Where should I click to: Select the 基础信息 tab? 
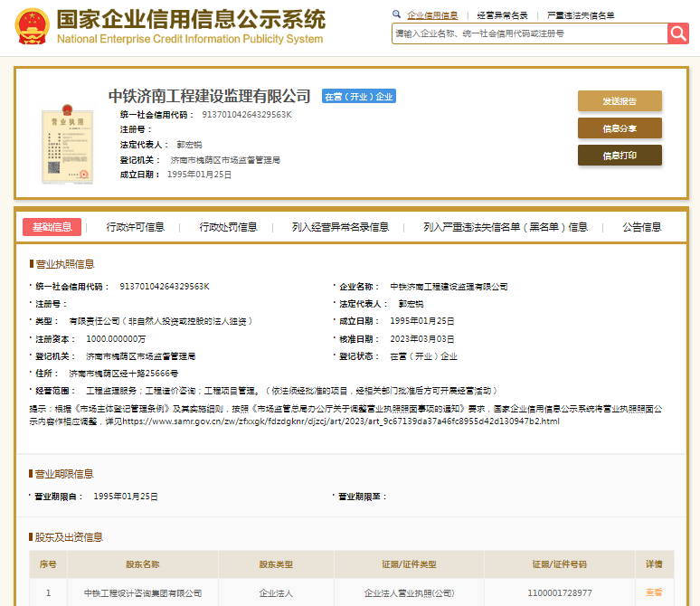[52, 227]
